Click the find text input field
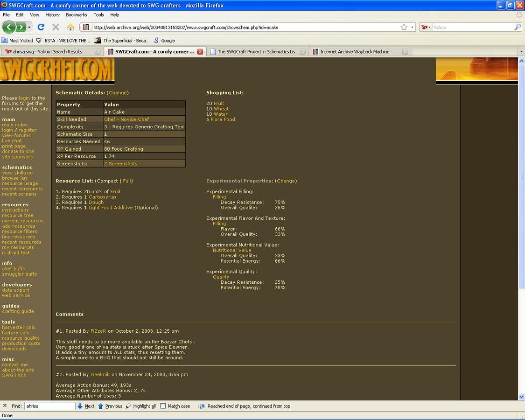The width and height of the screenshot is (525, 420). pyautogui.click(x=49, y=406)
